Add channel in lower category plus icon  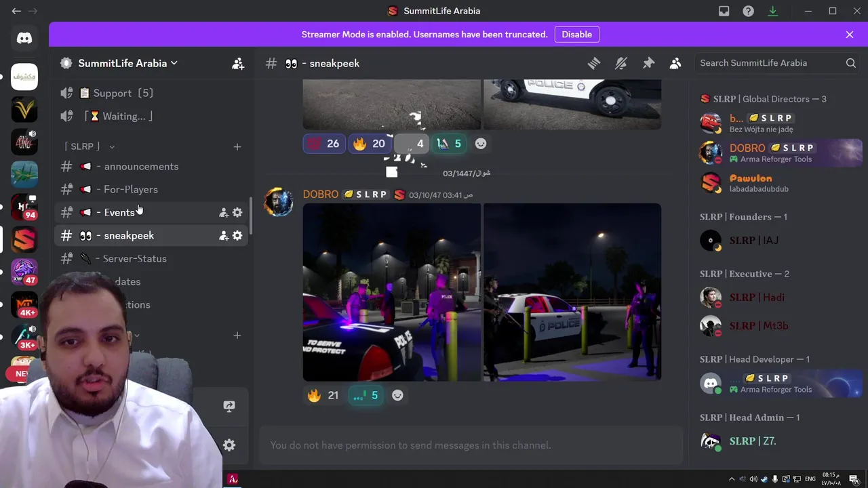(x=237, y=335)
